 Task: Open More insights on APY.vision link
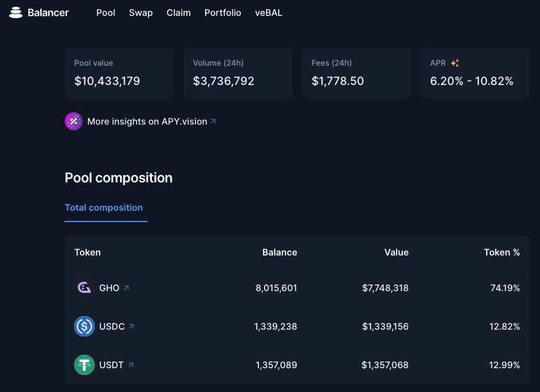tap(147, 121)
